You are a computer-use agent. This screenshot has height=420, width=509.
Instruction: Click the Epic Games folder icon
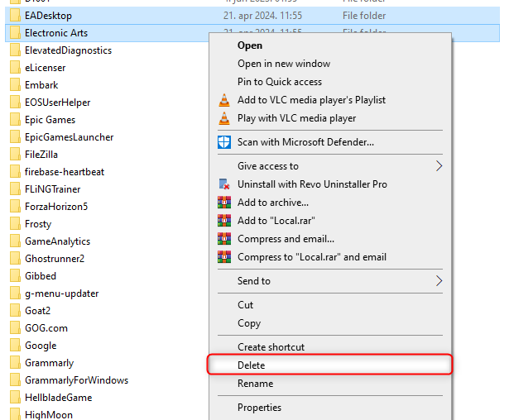click(x=15, y=119)
